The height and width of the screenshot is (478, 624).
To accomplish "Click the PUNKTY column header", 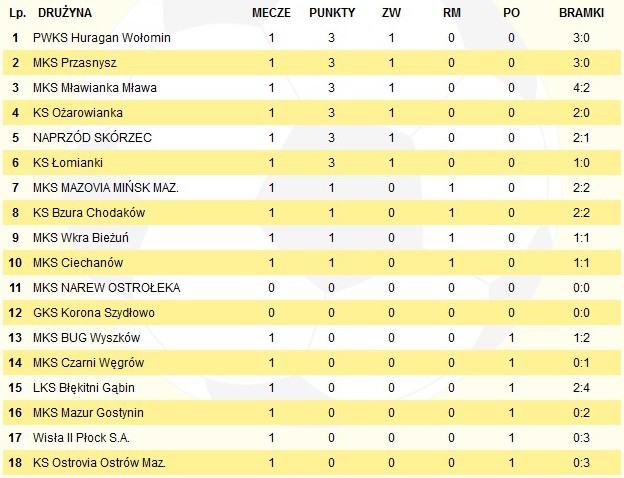I will [332, 13].
